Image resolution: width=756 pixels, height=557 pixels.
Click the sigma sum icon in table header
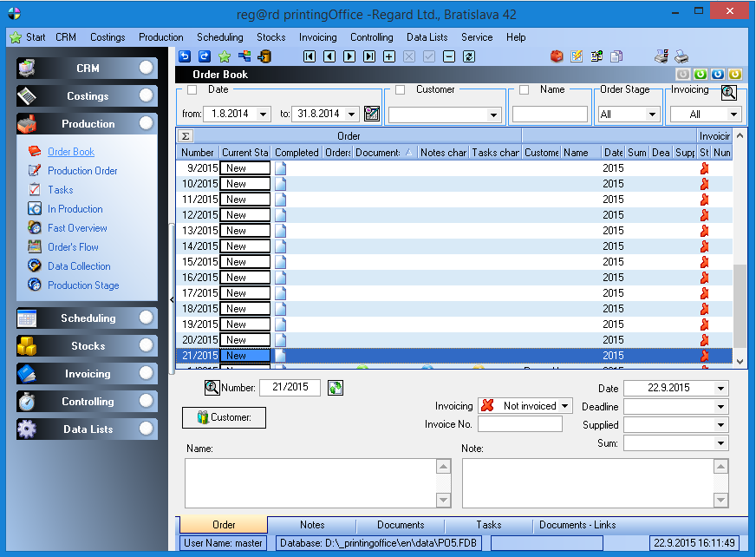(186, 135)
